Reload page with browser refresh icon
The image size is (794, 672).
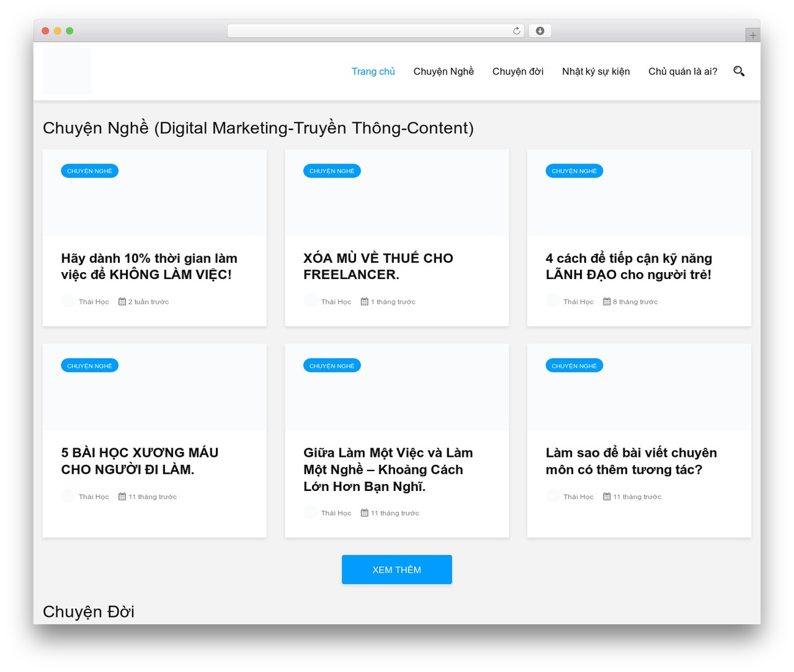pyautogui.click(x=517, y=31)
